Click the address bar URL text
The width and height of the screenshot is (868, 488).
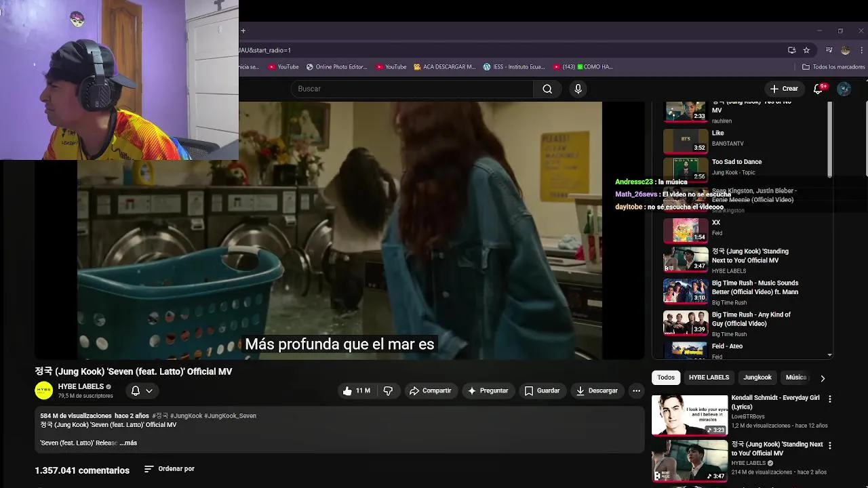tap(264, 50)
